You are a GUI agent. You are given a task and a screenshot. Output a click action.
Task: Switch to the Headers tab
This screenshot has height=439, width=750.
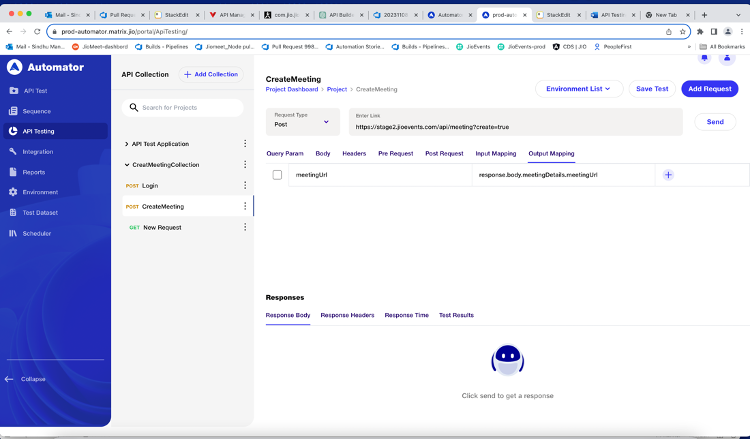coord(354,154)
